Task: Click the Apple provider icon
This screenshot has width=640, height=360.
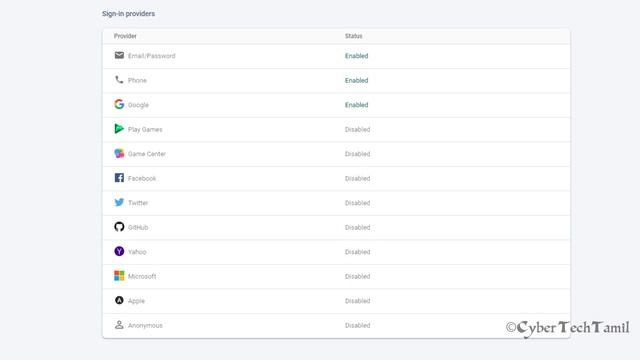Action: [x=119, y=300]
